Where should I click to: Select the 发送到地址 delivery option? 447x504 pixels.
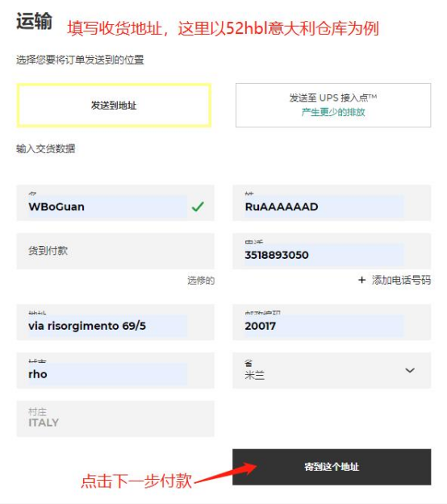coord(114,105)
